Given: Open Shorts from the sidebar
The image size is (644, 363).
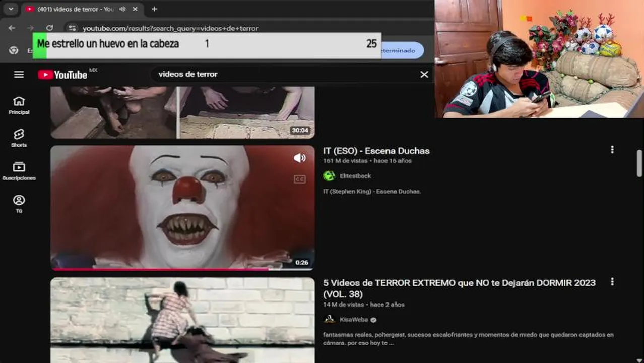Looking at the screenshot, I should 19,138.
